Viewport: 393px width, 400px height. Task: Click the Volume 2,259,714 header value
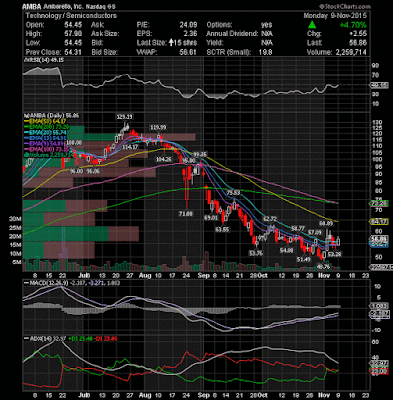tap(351, 52)
